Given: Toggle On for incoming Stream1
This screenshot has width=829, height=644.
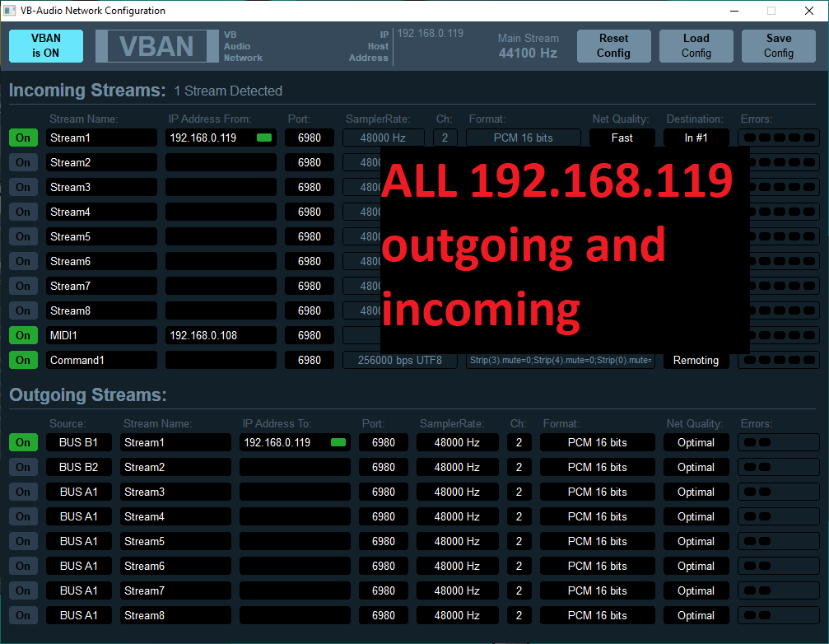Looking at the screenshot, I should coord(23,138).
